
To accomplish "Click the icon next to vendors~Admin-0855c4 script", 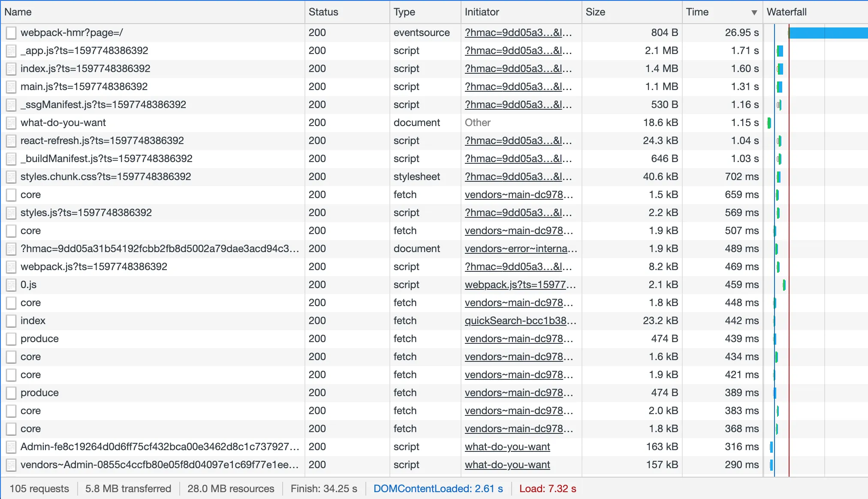I will (x=11, y=465).
